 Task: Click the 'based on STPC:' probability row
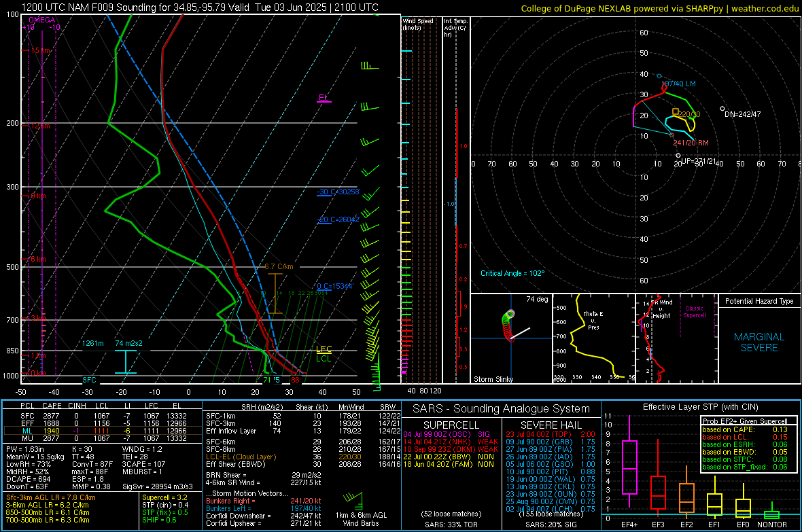tap(745, 459)
